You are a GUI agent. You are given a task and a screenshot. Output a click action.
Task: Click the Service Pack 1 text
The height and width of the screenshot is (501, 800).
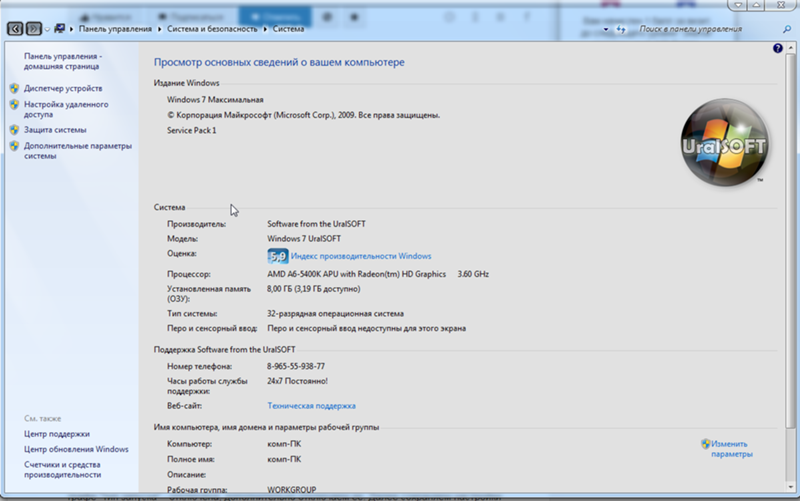pos(191,131)
